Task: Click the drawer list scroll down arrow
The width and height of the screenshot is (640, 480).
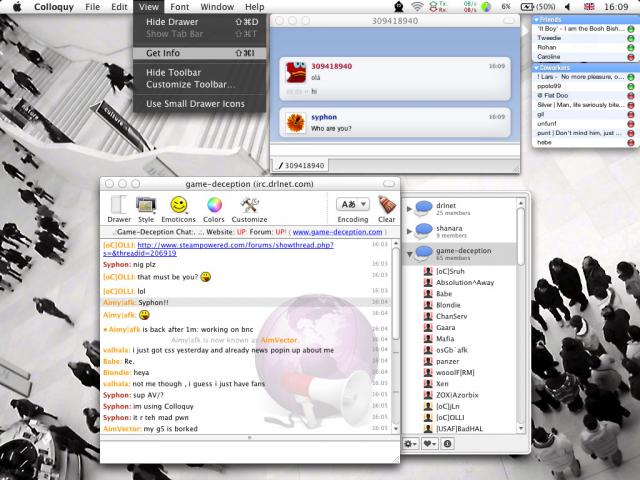Action: (x=521, y=428)
